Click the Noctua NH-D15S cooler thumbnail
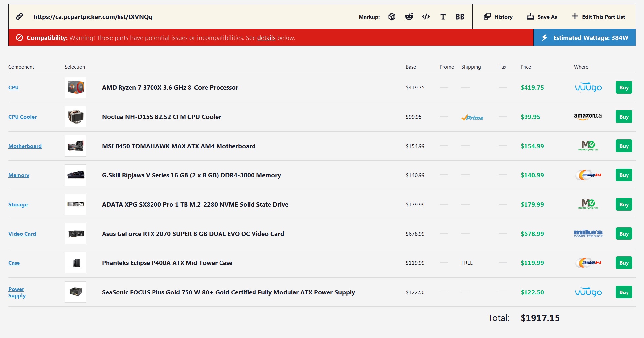This screenshot has height=338, width=644. 76,117
